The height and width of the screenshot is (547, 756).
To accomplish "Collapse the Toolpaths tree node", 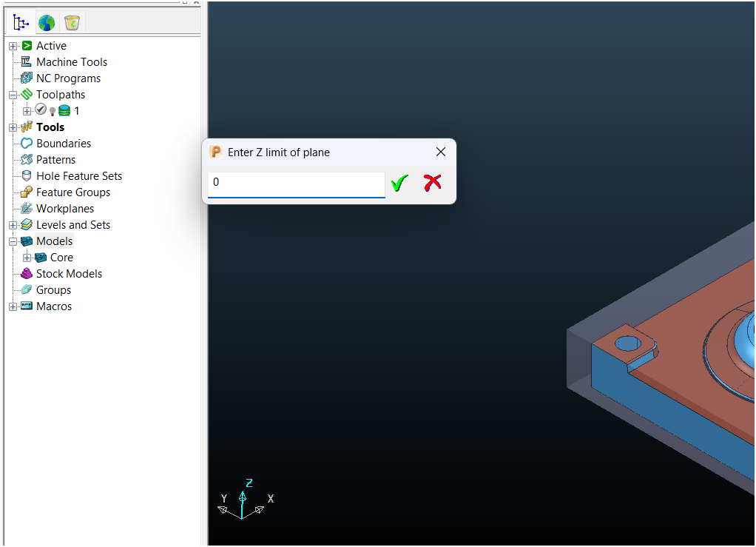I will click(13, 95).
